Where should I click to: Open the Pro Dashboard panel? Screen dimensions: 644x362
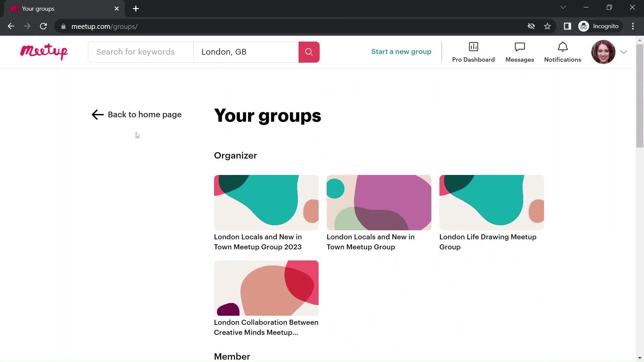coord(473,52)
